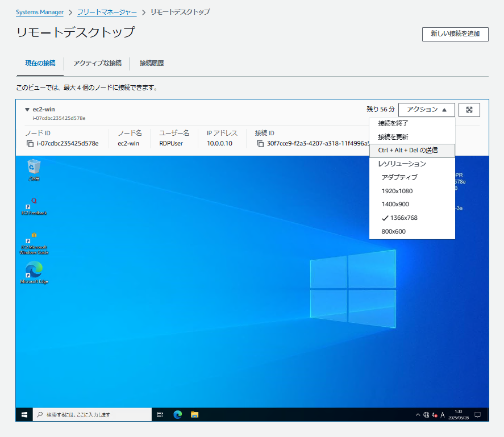This screenshot has width=504, height=437.
Task: Open the Recycle Bin desktop icon
Action: (x=34, y=170)
